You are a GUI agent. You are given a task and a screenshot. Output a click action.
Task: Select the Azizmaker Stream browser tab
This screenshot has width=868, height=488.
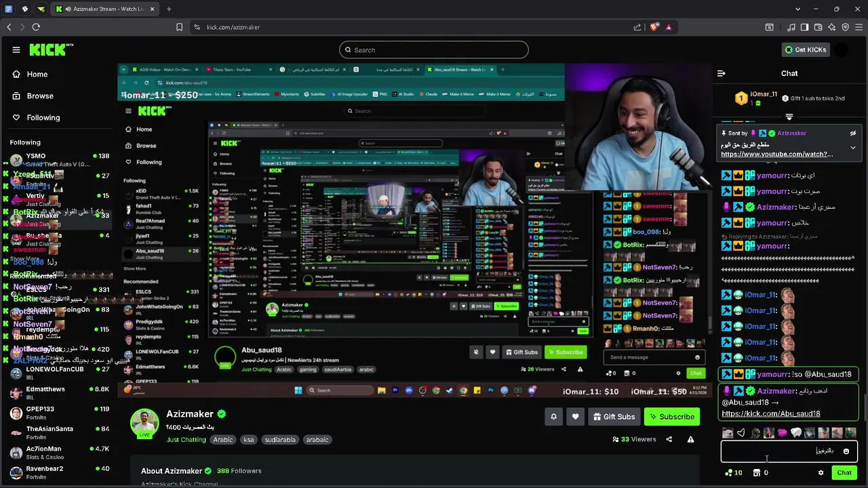[104, 9]
